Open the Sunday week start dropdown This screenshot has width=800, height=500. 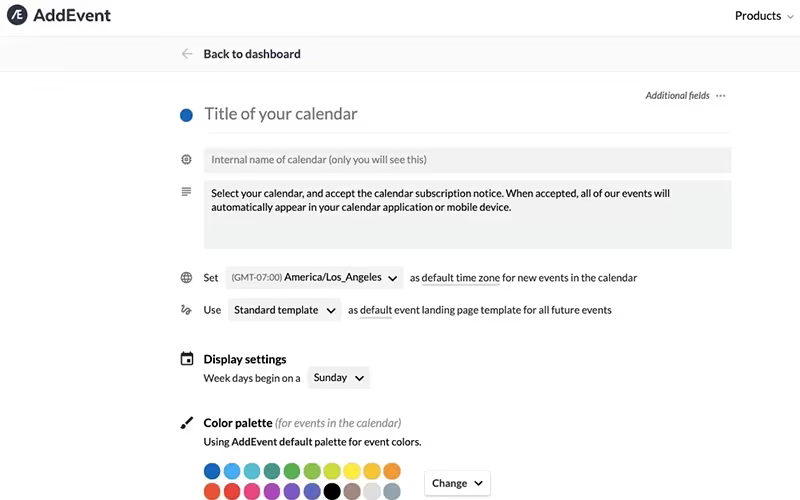339,378
